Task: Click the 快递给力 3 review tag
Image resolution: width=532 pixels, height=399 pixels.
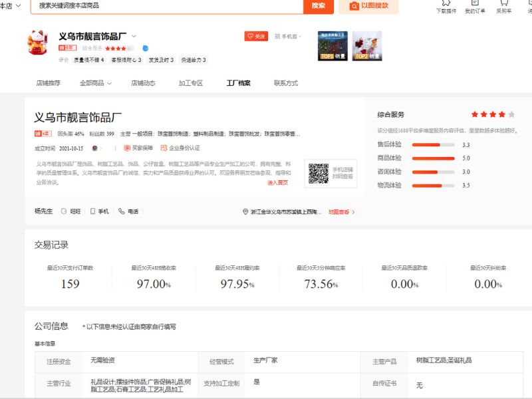Action: pyautogui.click(x=194, y=60)
